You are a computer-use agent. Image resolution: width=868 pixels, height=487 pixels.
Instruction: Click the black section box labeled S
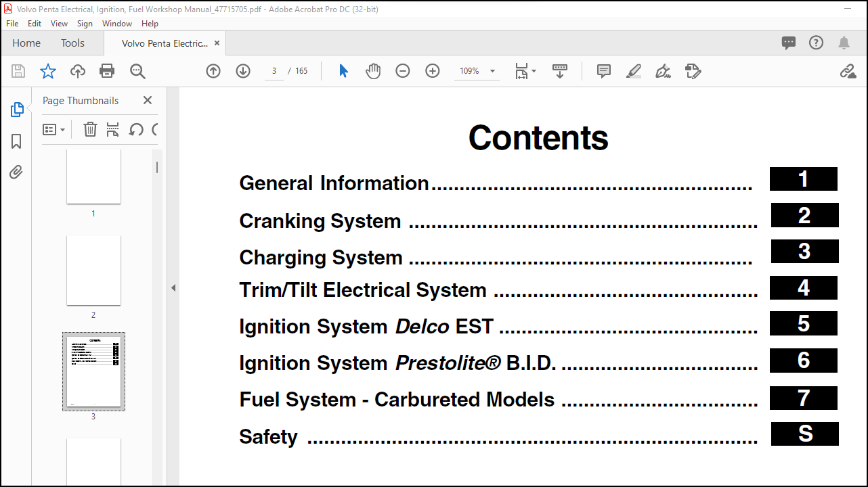[x=805, y=434]
